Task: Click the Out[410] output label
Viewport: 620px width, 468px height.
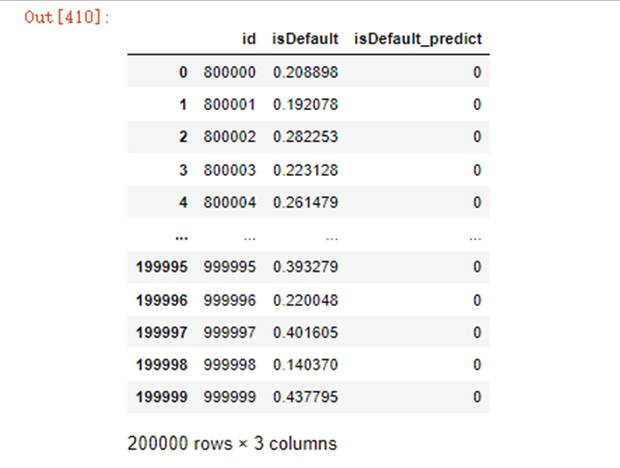Action: (x=66, y=17)
